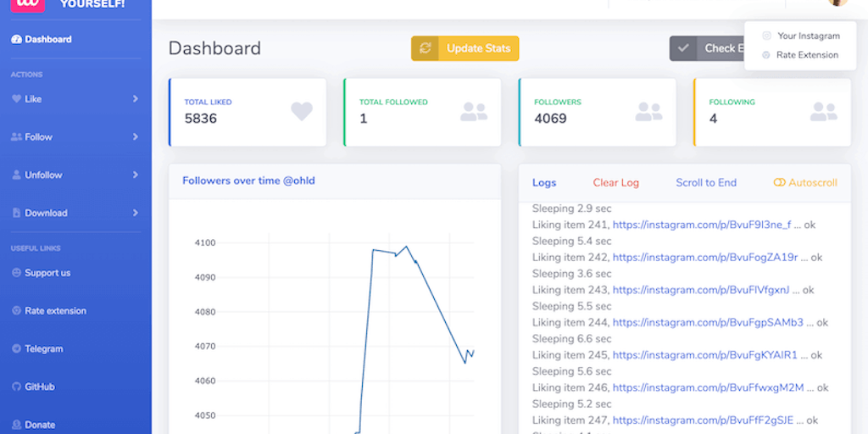Click the icon beside dropdown Rate Extension

[x=766, y=55]
